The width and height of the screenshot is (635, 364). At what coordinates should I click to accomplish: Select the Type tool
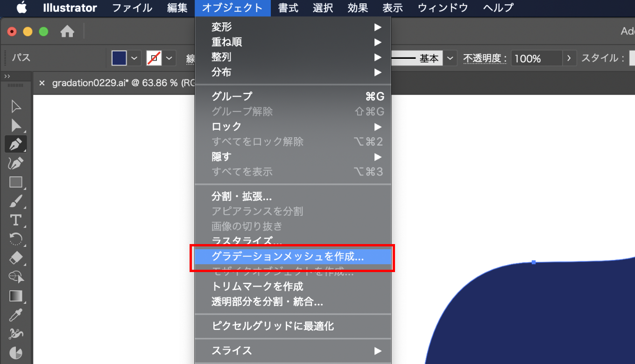pos(16,220)
